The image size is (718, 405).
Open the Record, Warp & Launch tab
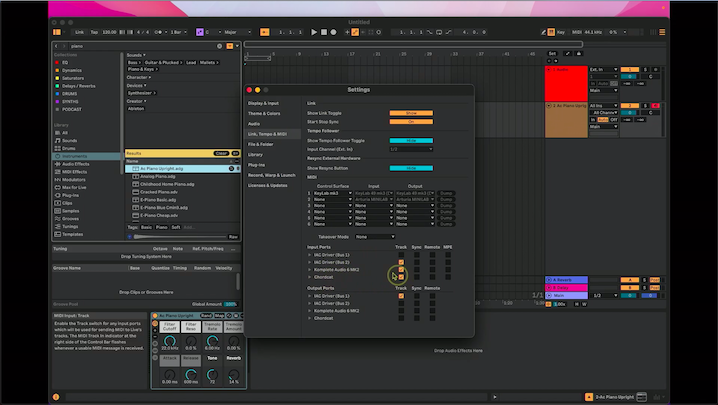click(272, 175)
